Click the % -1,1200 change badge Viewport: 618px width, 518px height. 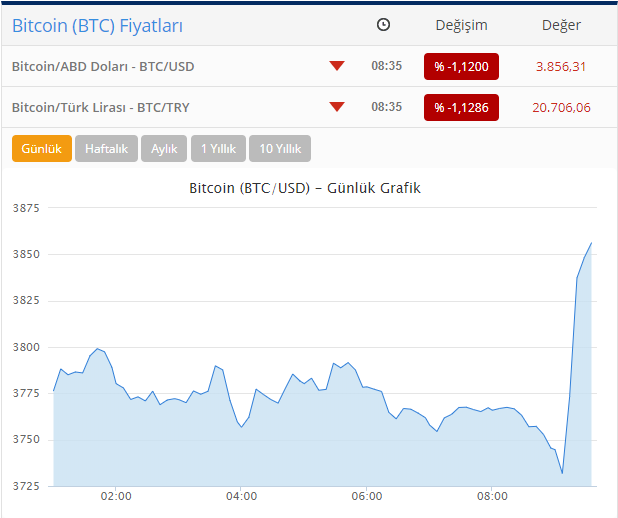click(461, 67)
